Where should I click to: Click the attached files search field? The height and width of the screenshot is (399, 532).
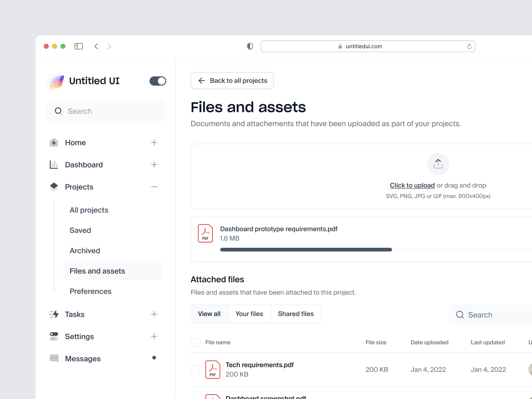[488, 314]
